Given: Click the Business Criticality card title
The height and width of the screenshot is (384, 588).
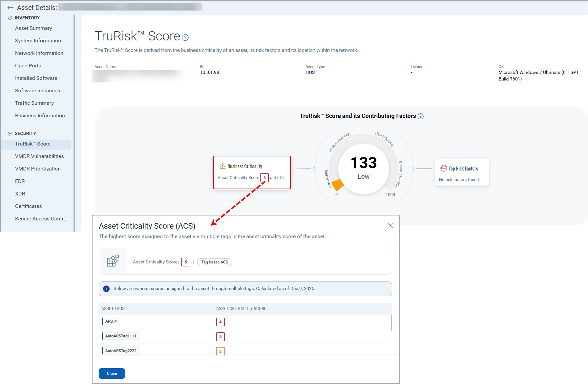Looking at the screenshot, I should pos(245,166).
